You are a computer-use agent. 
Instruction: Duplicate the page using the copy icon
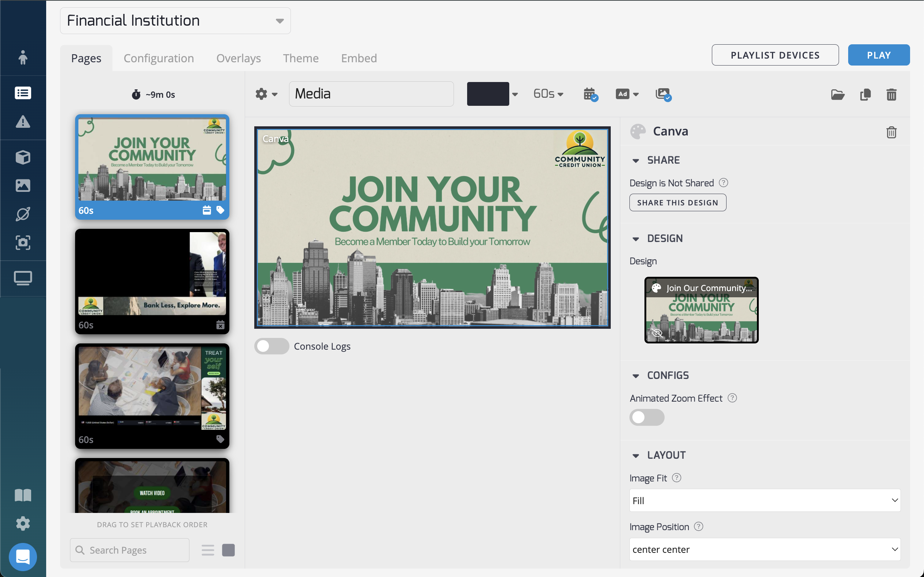click(x=865, y=94)
